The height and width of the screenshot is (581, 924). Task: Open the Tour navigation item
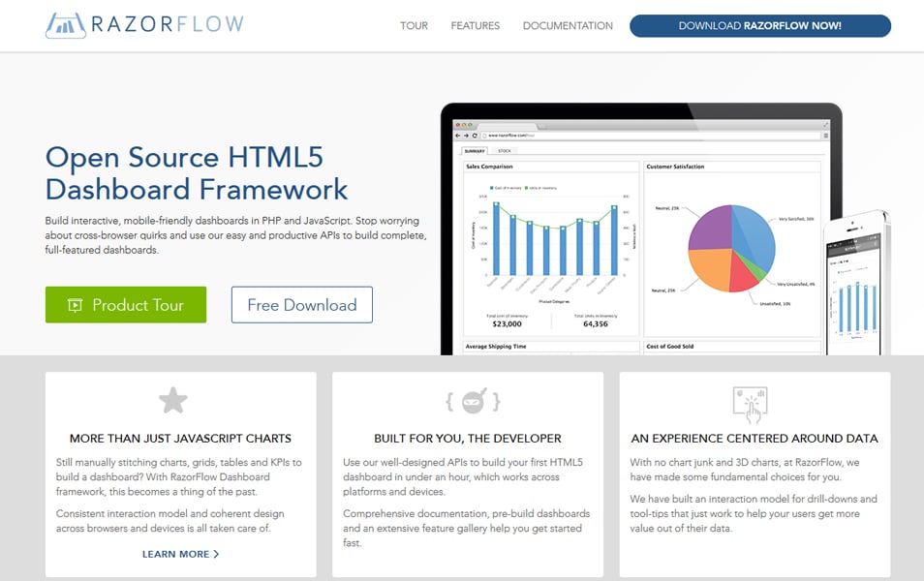pyautogui.click(x=414, y=26)
